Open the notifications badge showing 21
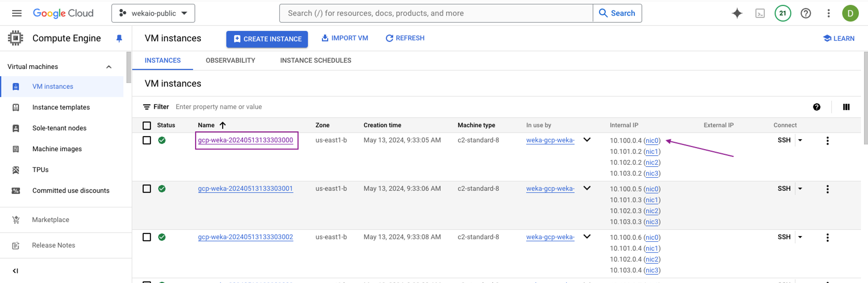 [783, 13]
